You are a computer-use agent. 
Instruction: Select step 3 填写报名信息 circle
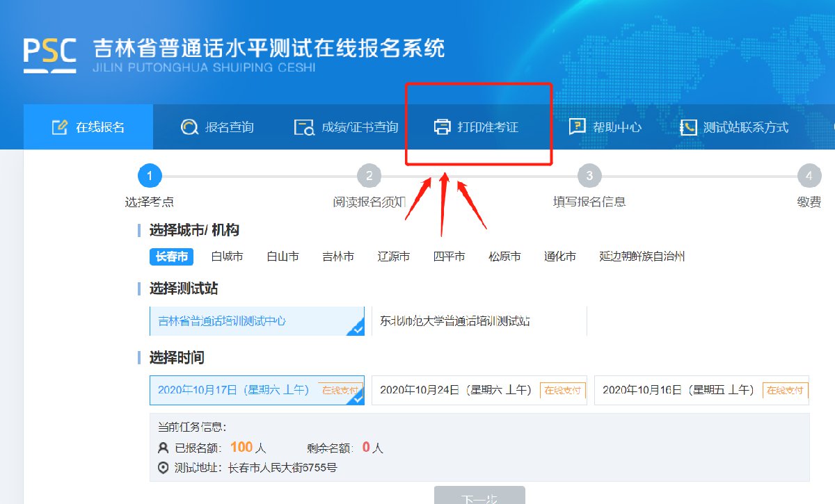pyautogui.click(x=589, y=176)
